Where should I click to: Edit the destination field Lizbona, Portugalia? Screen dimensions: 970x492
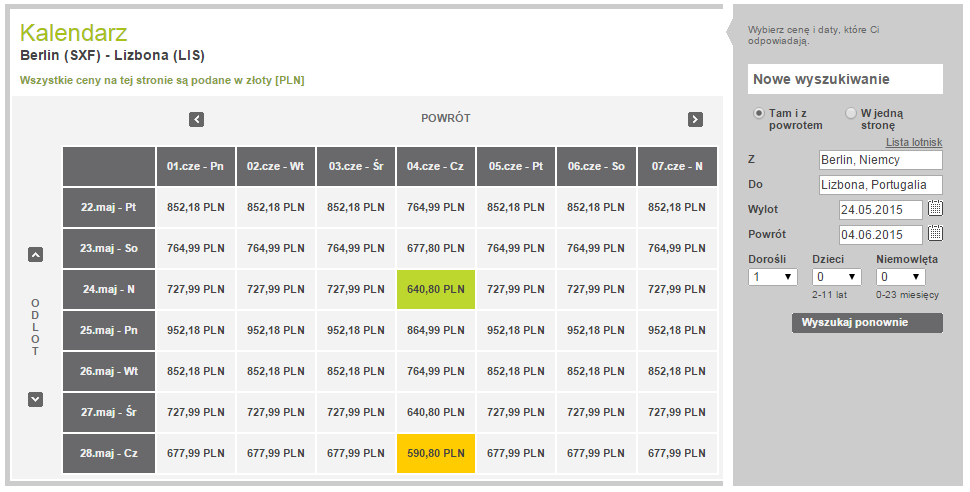point(881,184)
